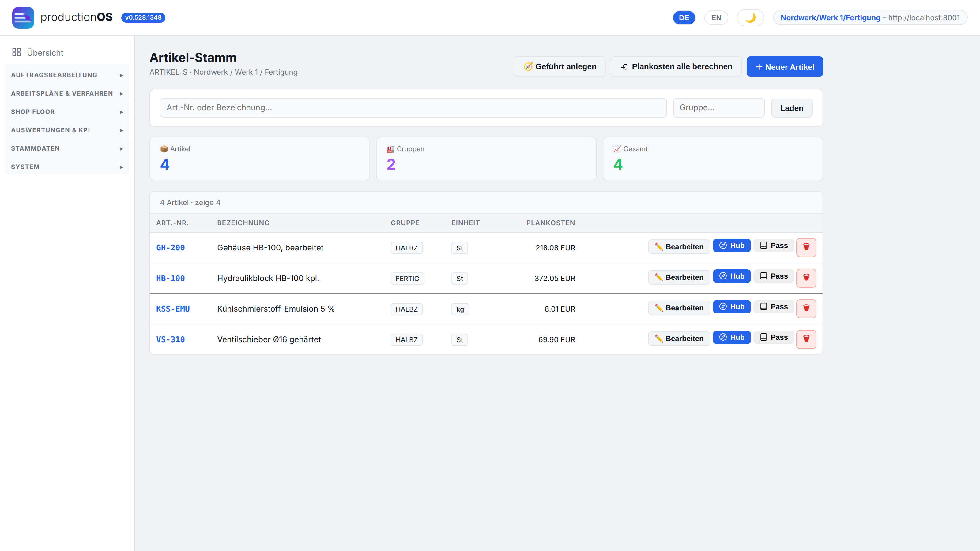Expand the Stammdaten section
Viewport: 980px width, 551px height.
pyautogui.click(x=67, y=148)
